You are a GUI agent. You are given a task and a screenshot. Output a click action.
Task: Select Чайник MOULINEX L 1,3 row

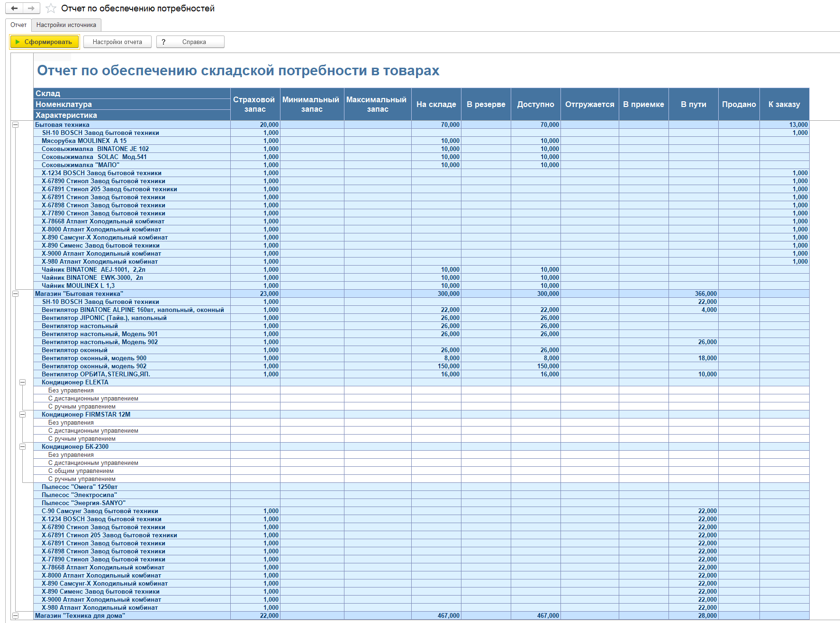(x=421, y=286)
